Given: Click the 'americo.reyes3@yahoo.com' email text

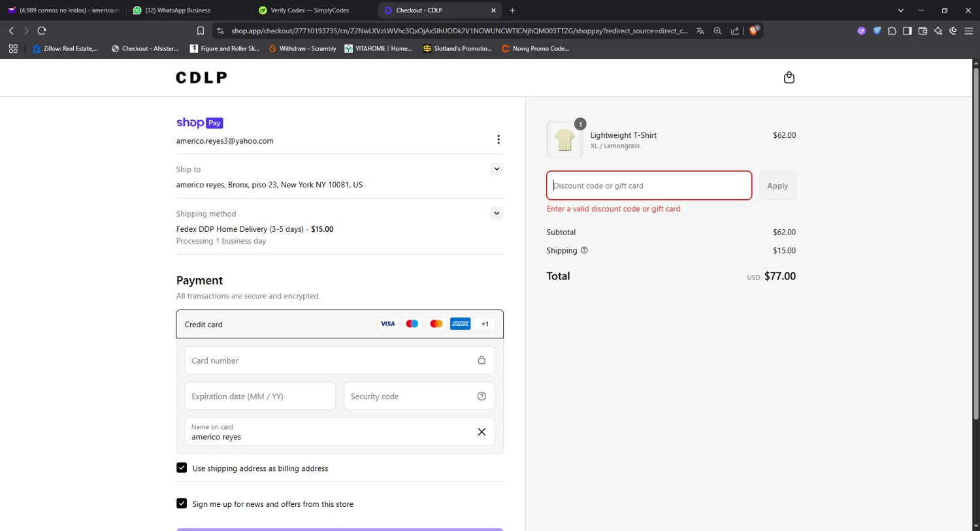Looking at the screenshot, I should click(225, 140).
